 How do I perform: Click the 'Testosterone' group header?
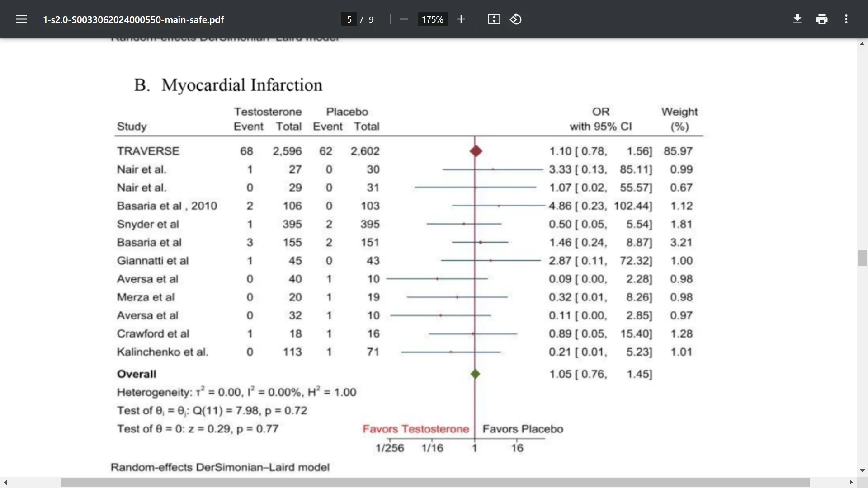(268, 112)
